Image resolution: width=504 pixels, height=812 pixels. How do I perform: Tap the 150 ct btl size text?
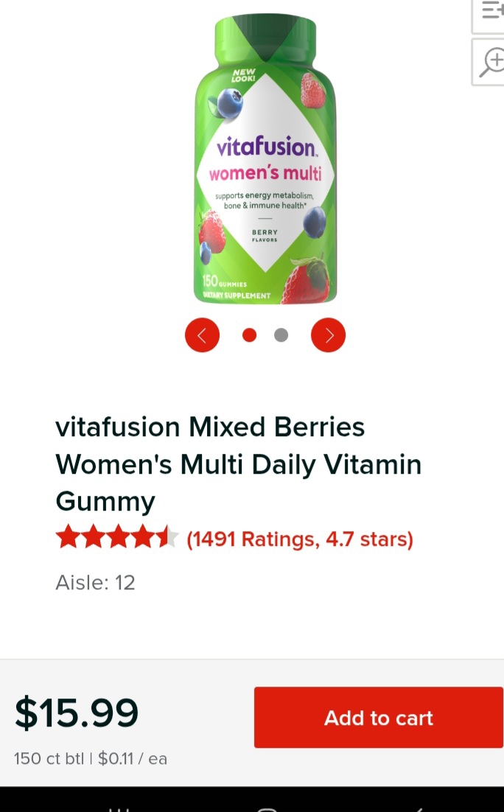49,759
